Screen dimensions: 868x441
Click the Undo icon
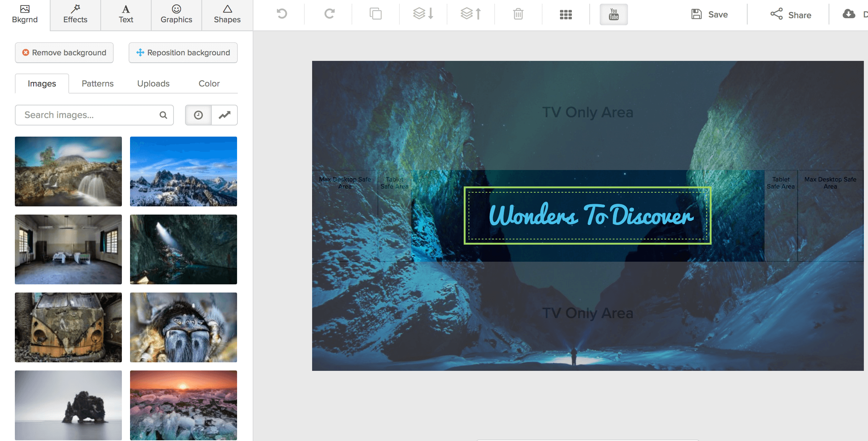click(x=282, y=14)
